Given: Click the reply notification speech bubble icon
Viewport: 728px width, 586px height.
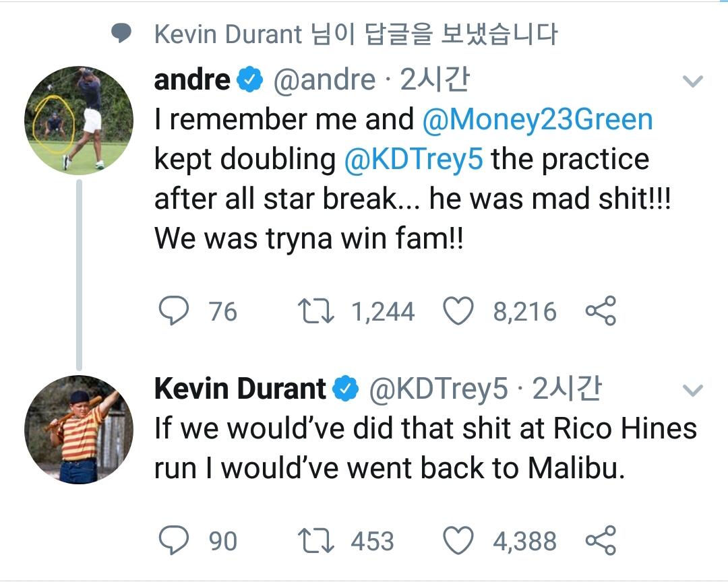Looking at the screenshot, I should point(121,34).
